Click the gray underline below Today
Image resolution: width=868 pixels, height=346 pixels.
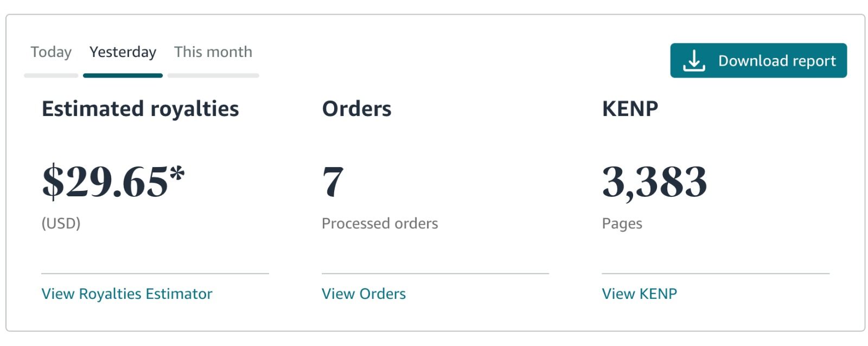coord(51,75)
